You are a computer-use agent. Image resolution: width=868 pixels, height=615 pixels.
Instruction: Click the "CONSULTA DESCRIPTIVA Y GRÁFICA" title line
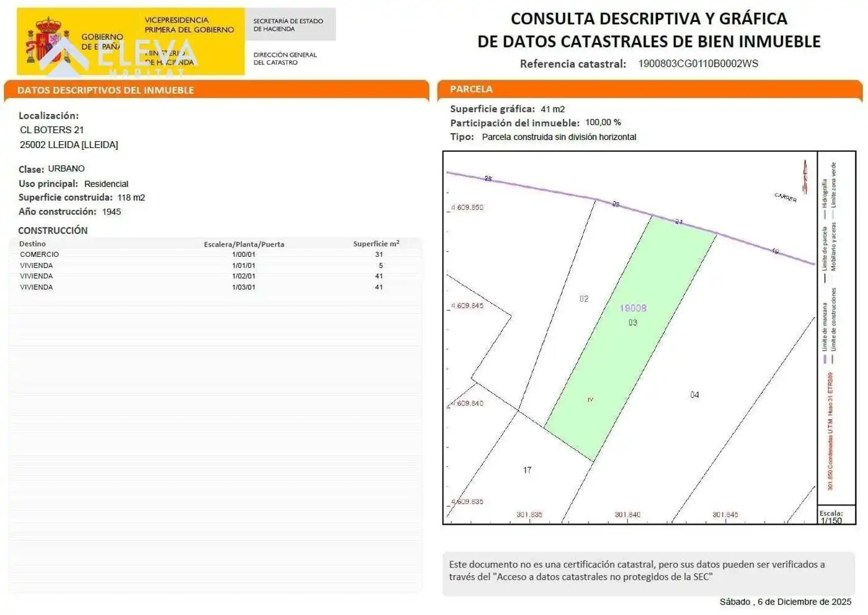[x=649, y=19]
